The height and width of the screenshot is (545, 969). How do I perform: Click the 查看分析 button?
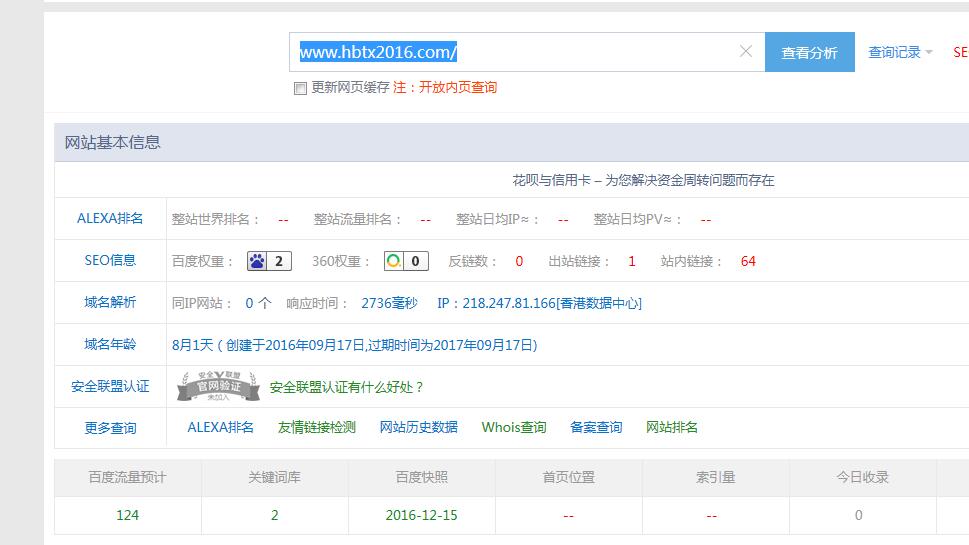(x=810, y=53)
